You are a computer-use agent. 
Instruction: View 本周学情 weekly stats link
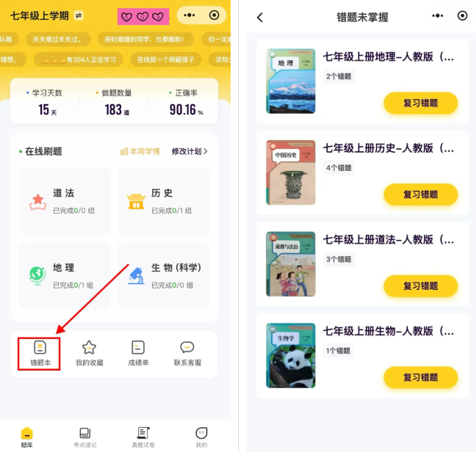(x=140, y=151)
